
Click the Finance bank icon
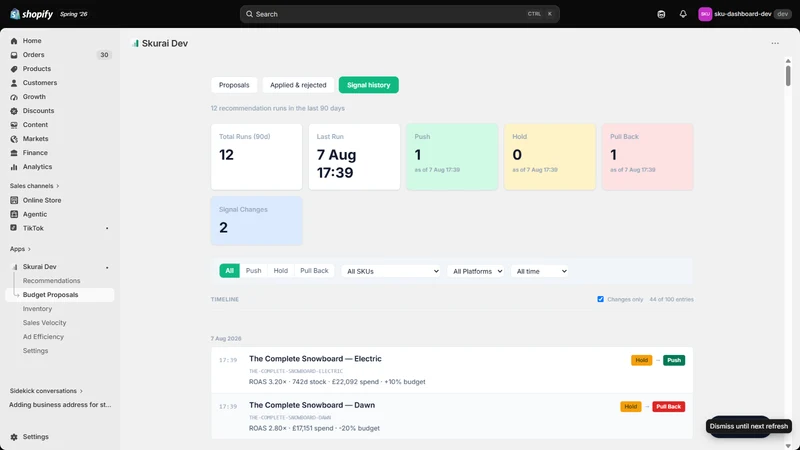[x=14, y=153]
